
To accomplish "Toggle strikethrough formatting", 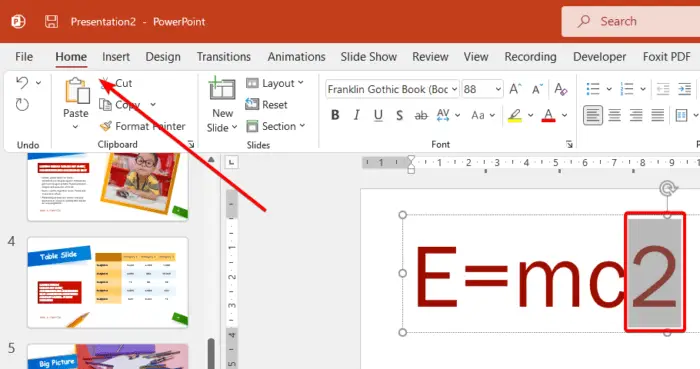I will coord(421,116).
